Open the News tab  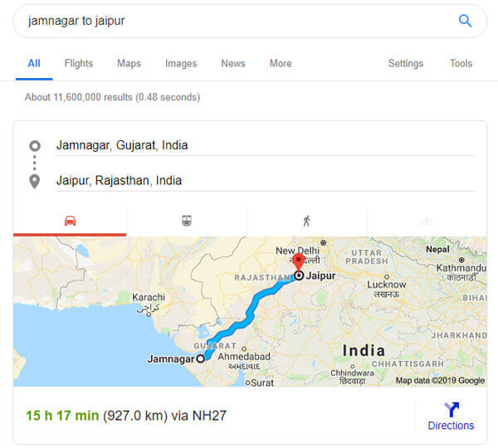(x=233, y=63)
